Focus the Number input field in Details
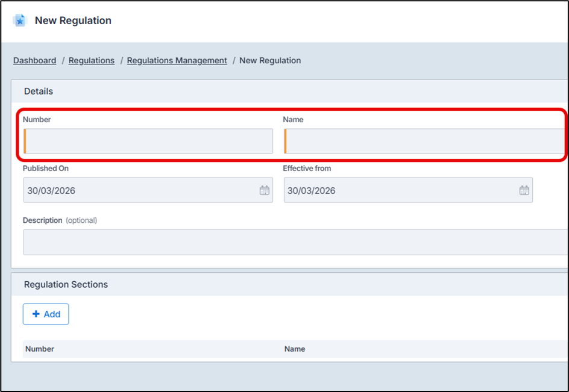The image size is (569, 392). pyautogui.click(x=148, y=142)
